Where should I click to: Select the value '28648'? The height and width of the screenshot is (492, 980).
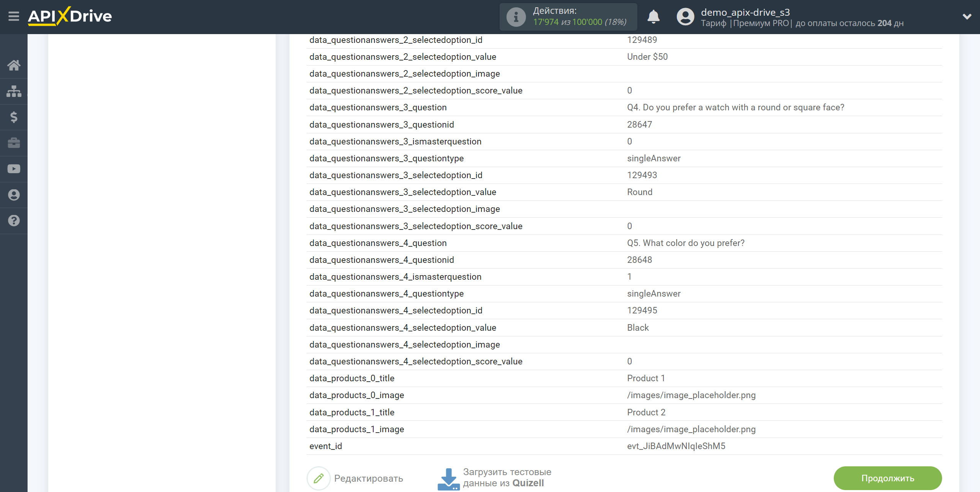pos(639,260)
